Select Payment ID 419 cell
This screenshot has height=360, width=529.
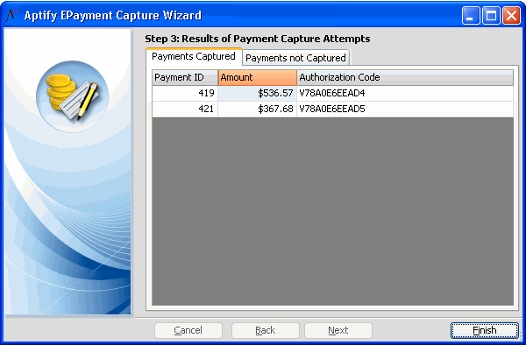tap(185, 93)
